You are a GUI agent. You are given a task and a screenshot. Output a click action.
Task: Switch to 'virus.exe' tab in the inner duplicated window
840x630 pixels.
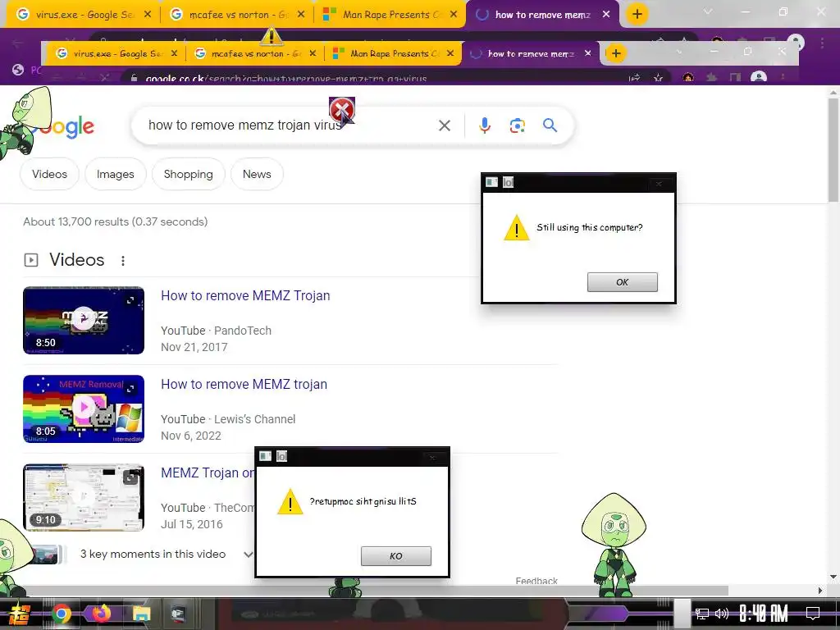tap(116, 53)
